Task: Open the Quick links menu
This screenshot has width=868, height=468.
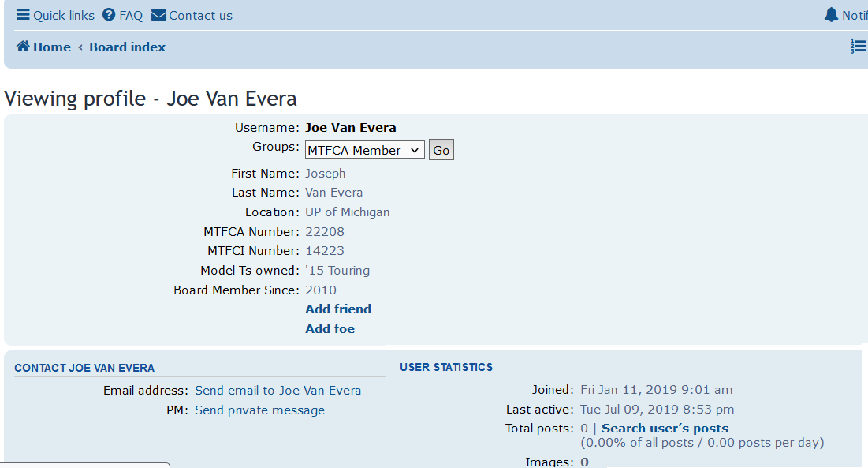Action: pos(63,16)
